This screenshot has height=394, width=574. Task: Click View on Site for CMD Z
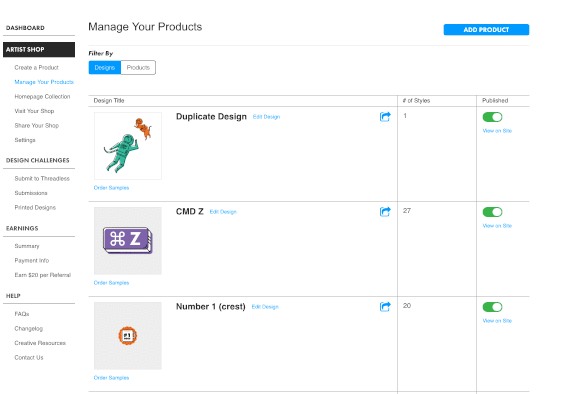pyautogui.click(x=497, y=226)
